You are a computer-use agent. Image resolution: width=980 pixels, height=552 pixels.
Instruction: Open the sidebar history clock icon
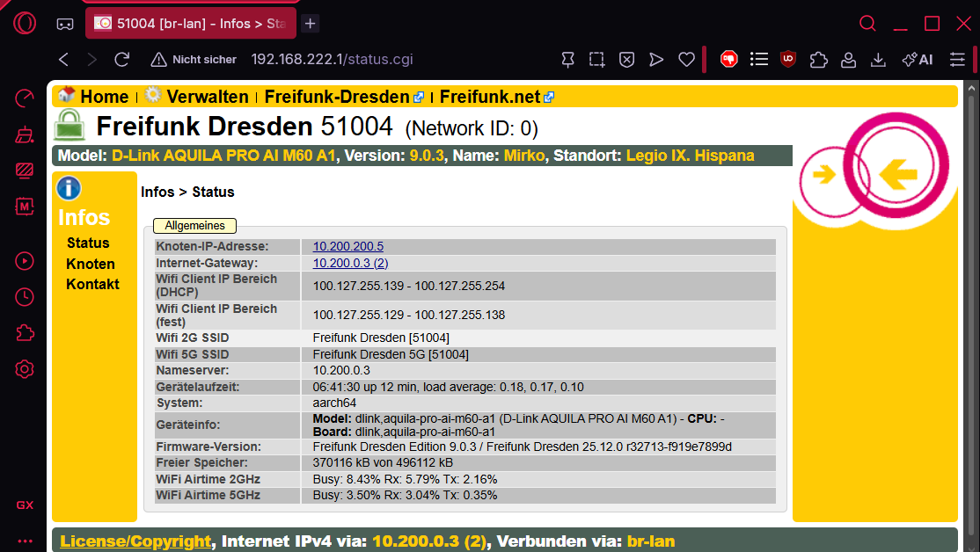25,297
